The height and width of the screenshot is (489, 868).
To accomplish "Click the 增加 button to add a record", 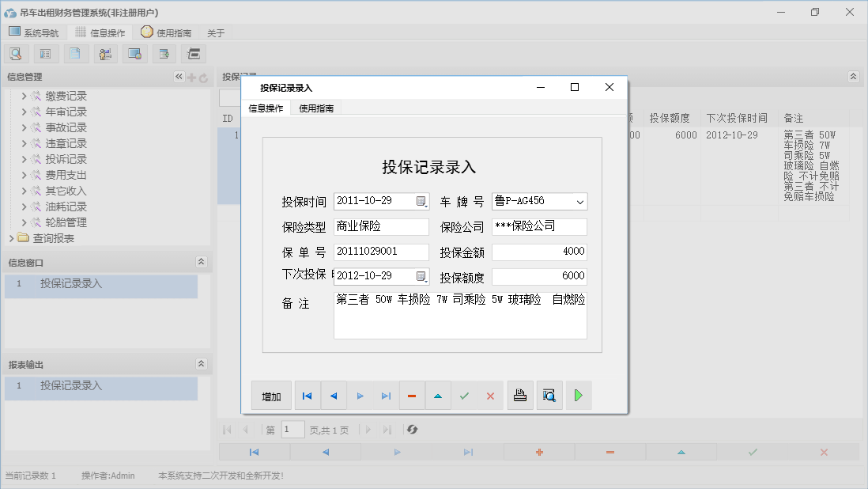I will click(270, 395).
